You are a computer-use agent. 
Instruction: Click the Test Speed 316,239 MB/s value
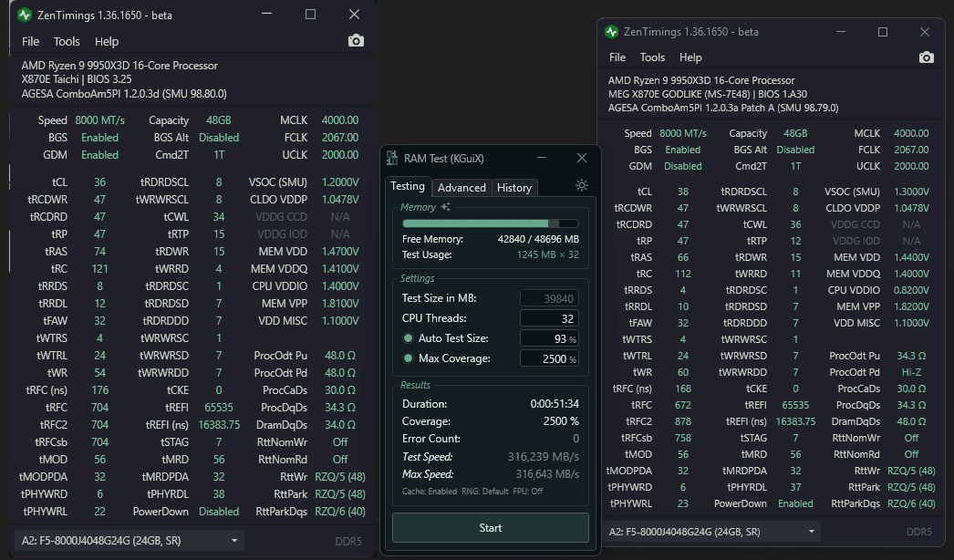pos(544,457)
